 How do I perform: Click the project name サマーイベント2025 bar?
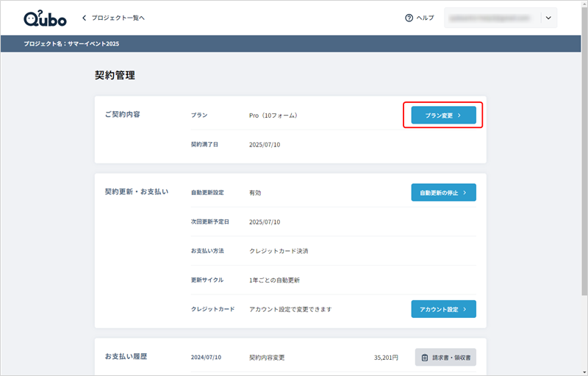tap(71, 44)
